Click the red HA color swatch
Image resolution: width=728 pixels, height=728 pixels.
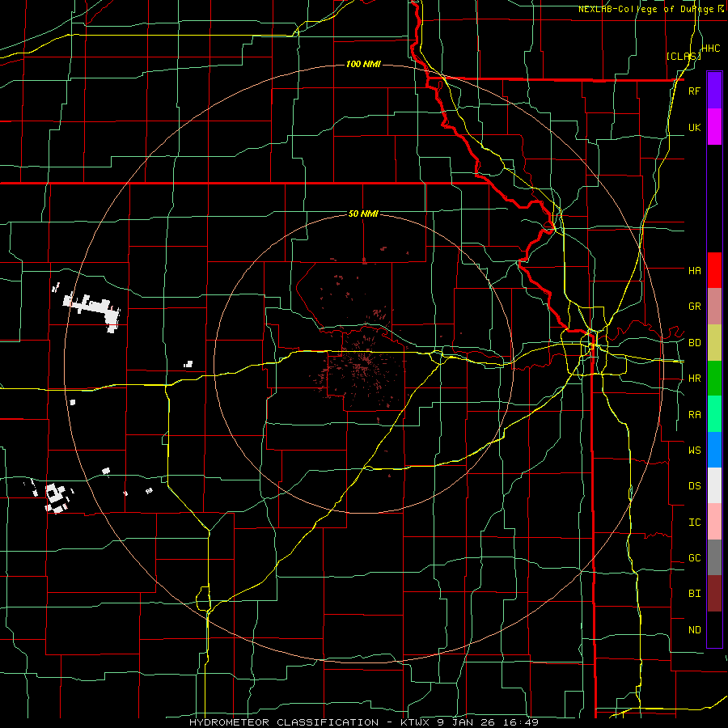tap(714, 270)
